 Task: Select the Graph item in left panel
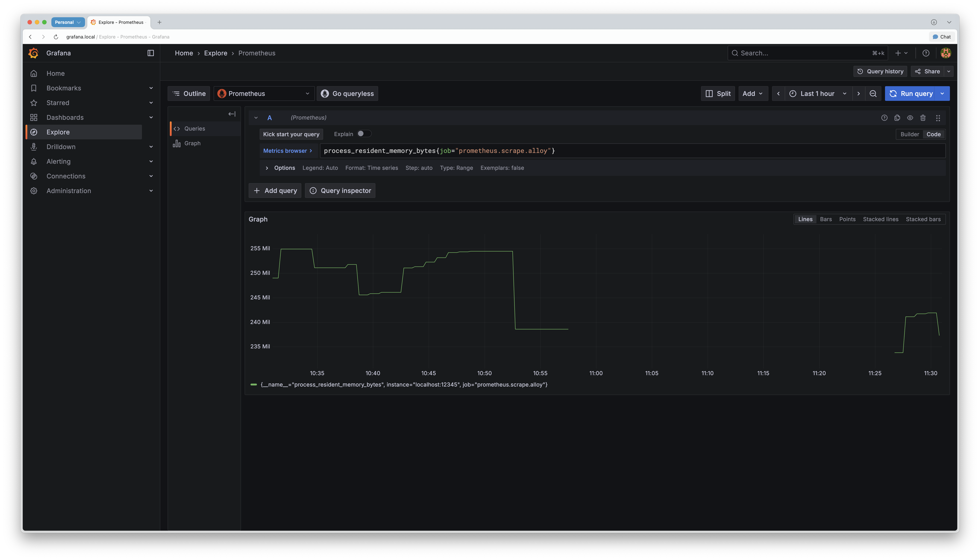click(192, 143)
